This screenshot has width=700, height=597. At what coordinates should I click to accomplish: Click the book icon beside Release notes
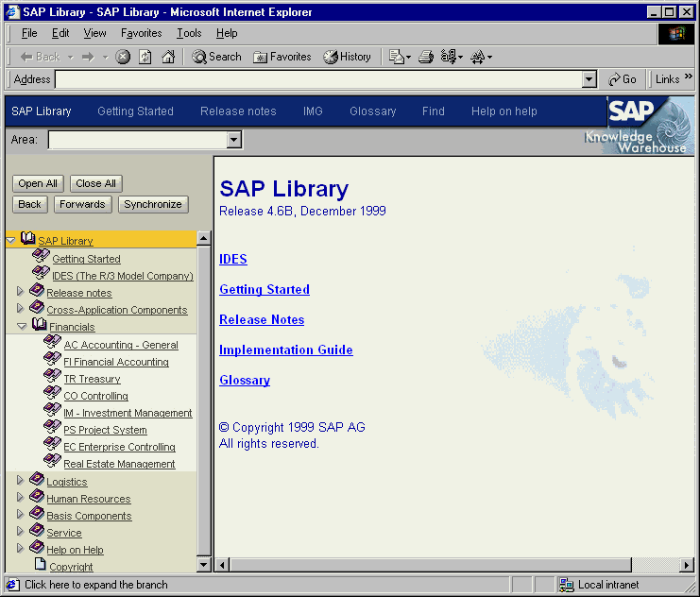point(37,290)
